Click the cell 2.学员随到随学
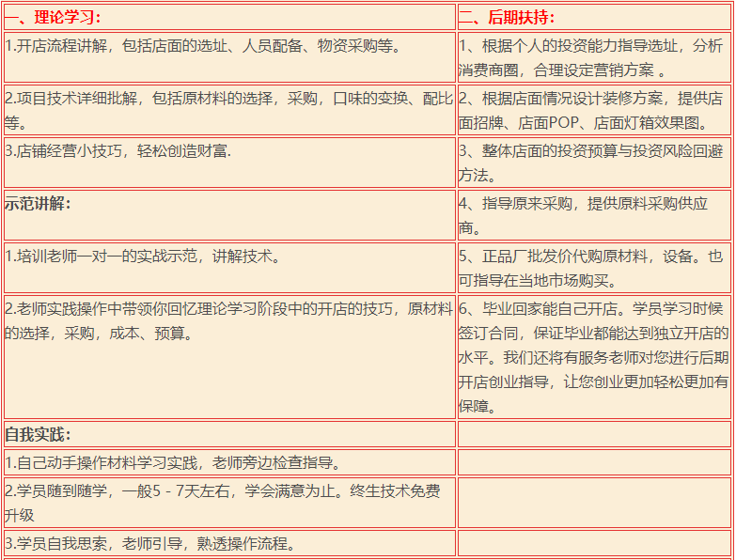 tap(229, 504)
